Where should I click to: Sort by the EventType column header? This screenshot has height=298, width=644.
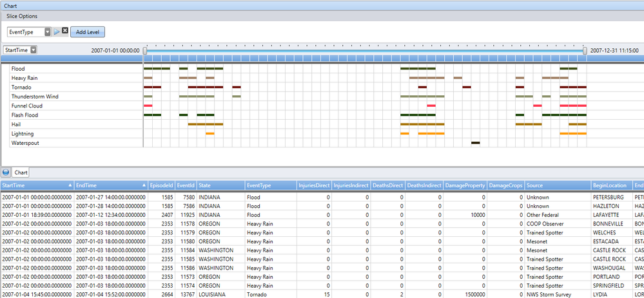[x=271, y=185]
